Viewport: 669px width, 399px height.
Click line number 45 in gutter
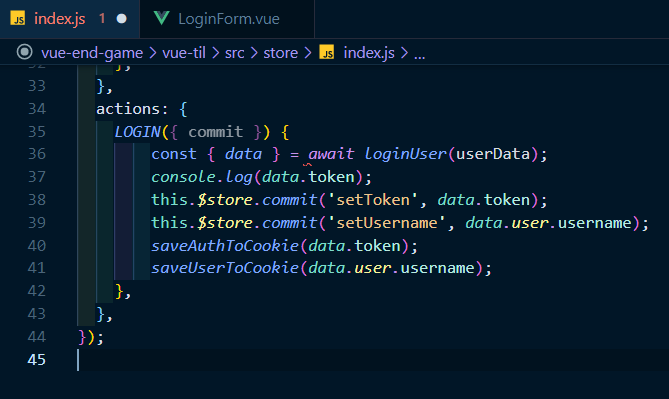click(37, 360)
